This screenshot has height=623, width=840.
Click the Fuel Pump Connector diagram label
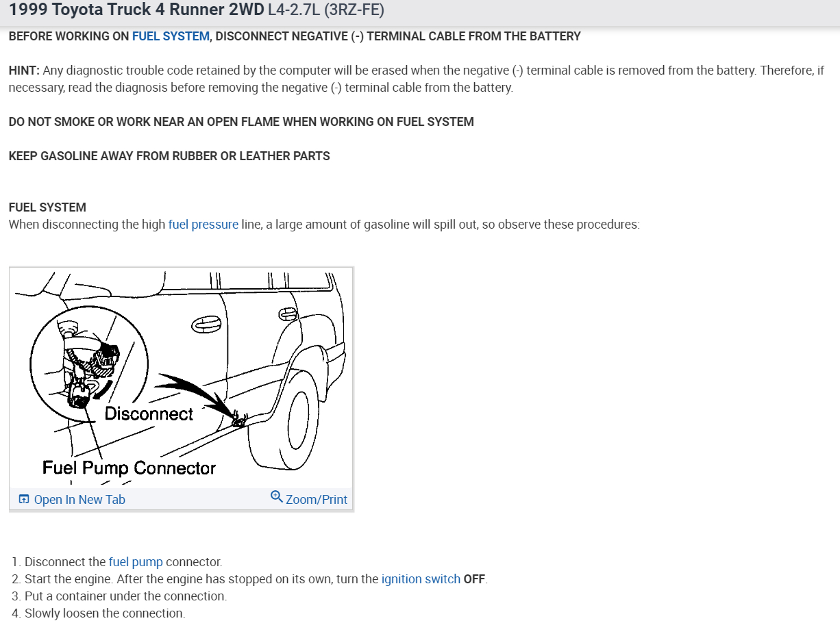point(129,468)
